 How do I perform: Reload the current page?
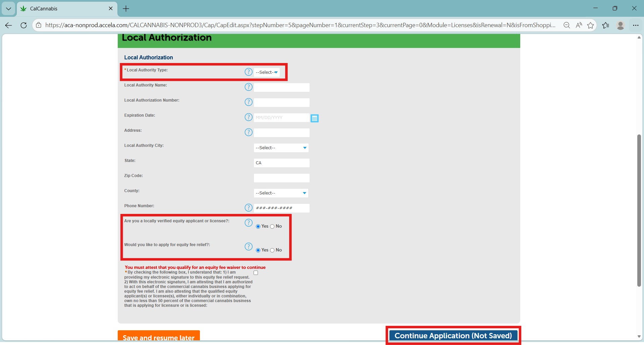(x=23, y=25)
